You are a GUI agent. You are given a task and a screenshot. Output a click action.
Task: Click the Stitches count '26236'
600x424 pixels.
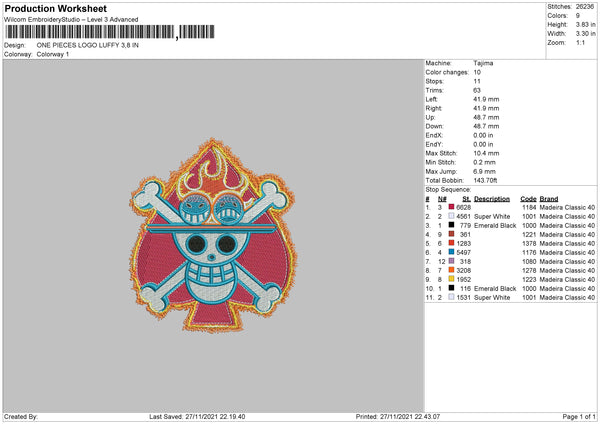tap(585, 7)
